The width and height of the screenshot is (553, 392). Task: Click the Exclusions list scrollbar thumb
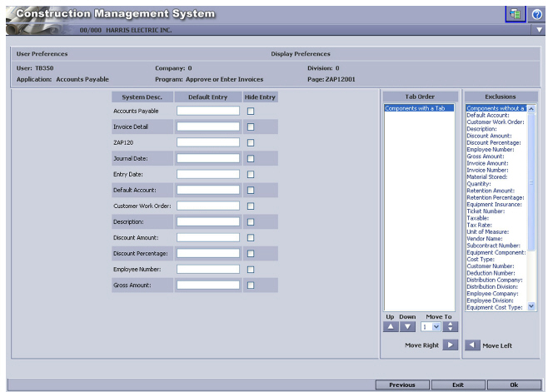tap(531, 182)
